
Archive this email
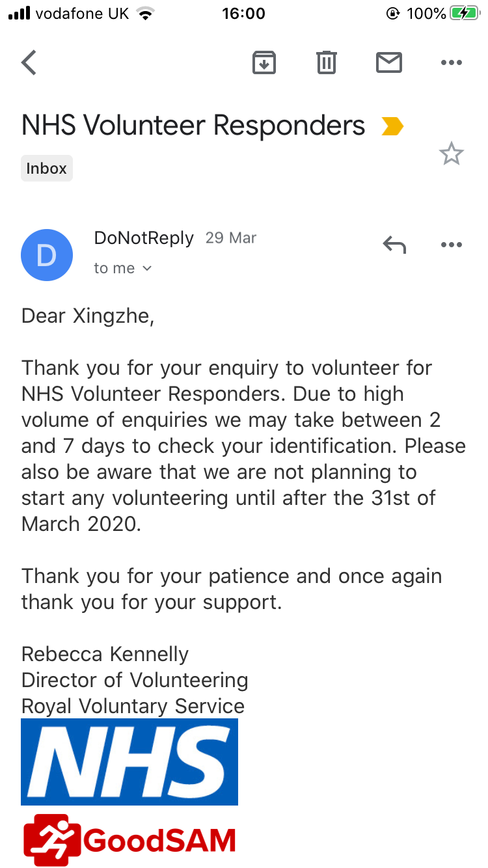pyautogui.click(x=264, y=62)
